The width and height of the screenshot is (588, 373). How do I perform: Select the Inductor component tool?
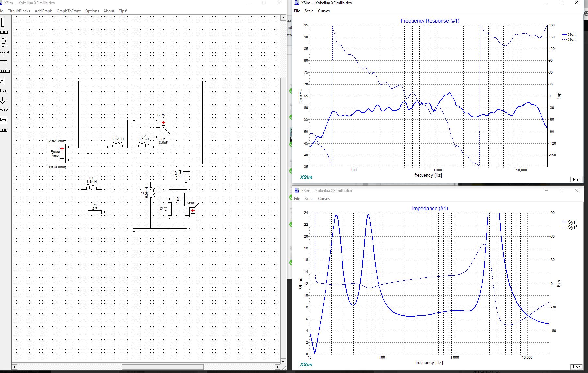click(x=3, y=44)
